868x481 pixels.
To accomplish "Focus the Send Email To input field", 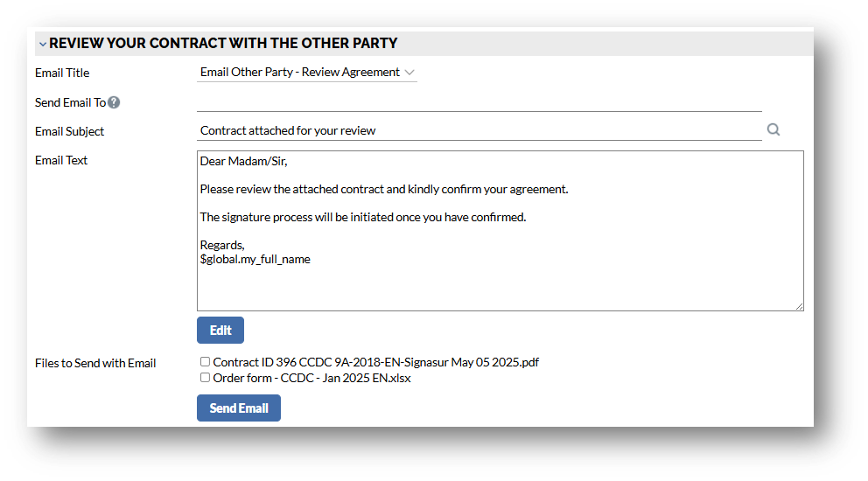I will 479,102.
